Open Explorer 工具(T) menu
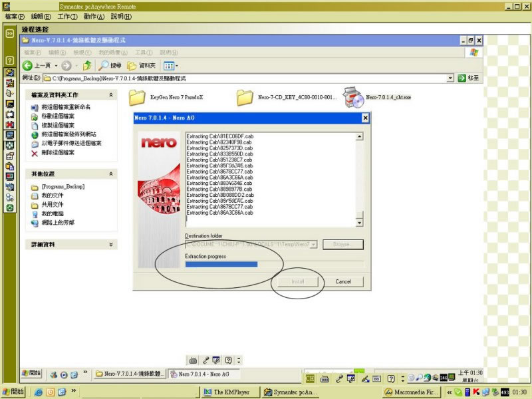532x399 pixels. tap(144, 53)
